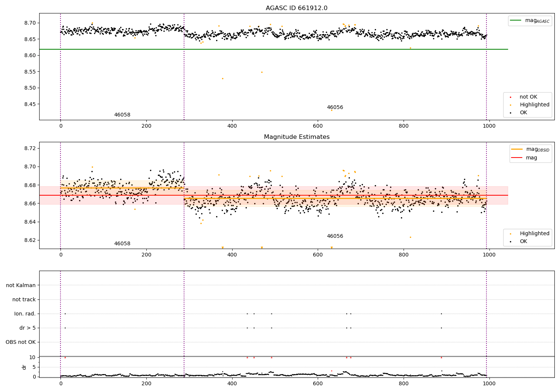Click the green mag AGASC line in top plot

pos(273,49)
